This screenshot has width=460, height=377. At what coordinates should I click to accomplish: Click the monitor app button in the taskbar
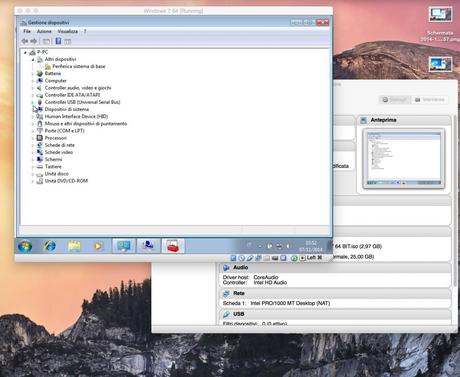[x=124, y=246]
